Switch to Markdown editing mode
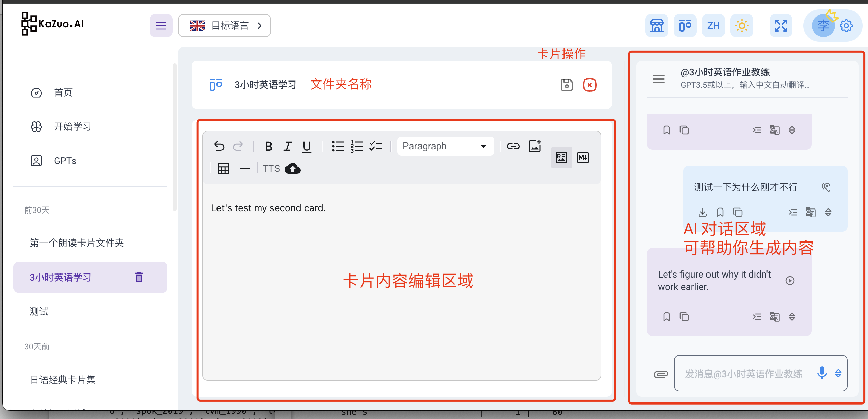Image resolution: width=868 pixels, height=419 pixels. pos(583,158)
